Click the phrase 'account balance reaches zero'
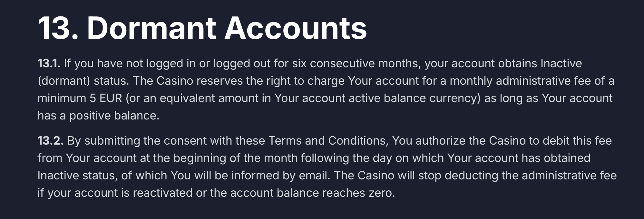The width and height of the screenshot is (644, 219). click(x=312, y=193)
